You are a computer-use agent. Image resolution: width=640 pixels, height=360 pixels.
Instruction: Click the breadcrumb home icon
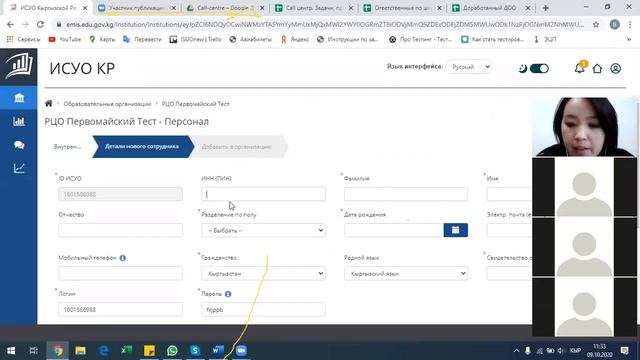tap(49, 104)
